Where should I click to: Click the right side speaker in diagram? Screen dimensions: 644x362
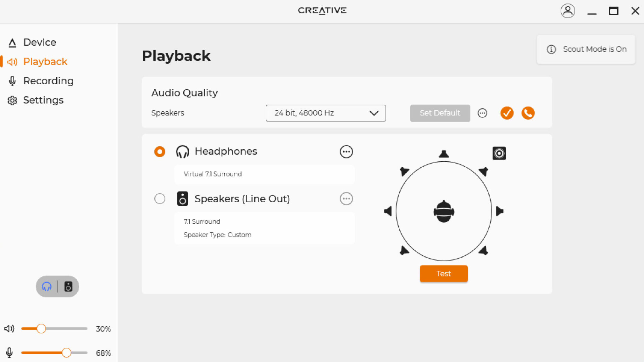(499, 211)
